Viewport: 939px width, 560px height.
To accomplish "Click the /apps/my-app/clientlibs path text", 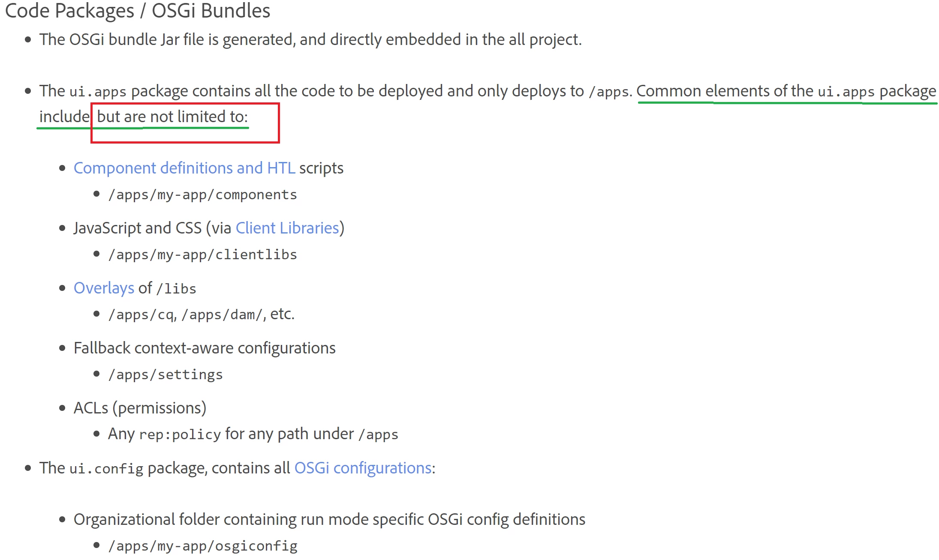I will click(x=202, y=255).
